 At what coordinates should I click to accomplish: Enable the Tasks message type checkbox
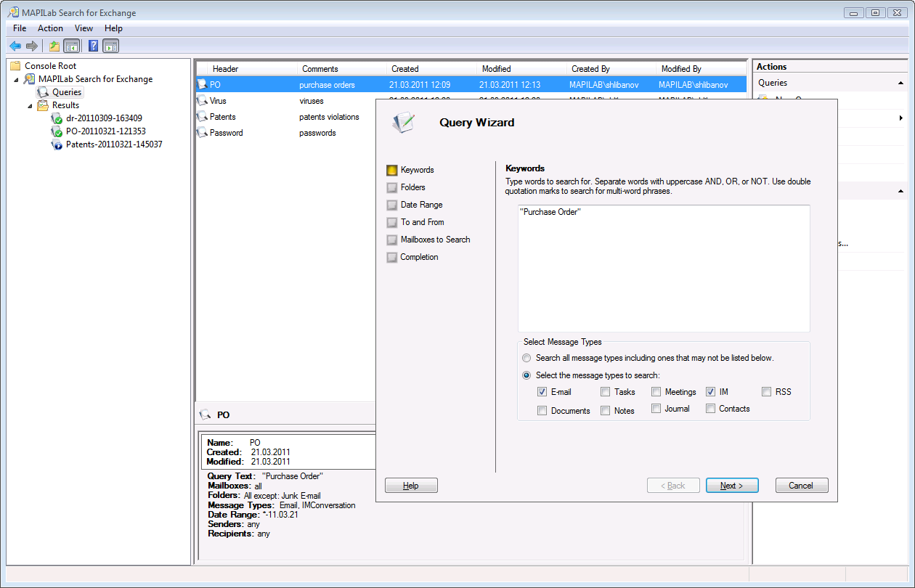606,392
